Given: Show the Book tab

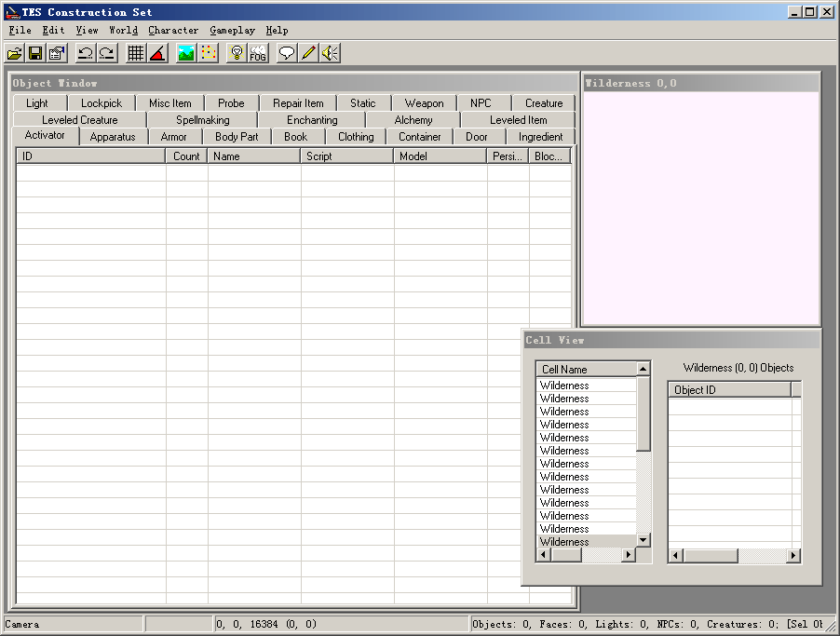Looking at the screenshot, I should pos(296,137).
